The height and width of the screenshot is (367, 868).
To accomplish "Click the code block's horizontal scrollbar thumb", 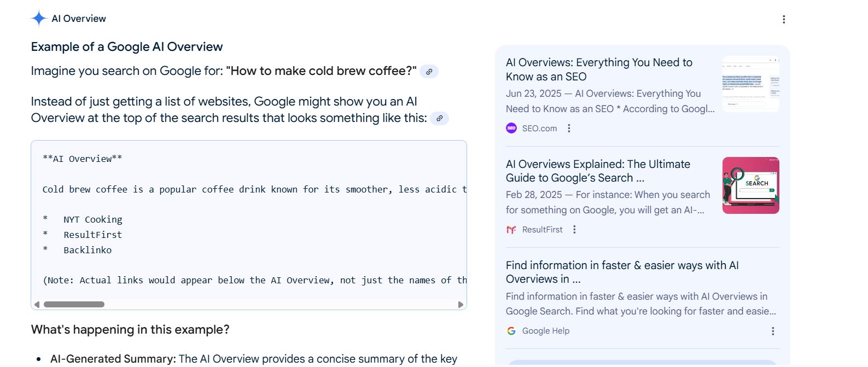I will (x=74, y=305).
